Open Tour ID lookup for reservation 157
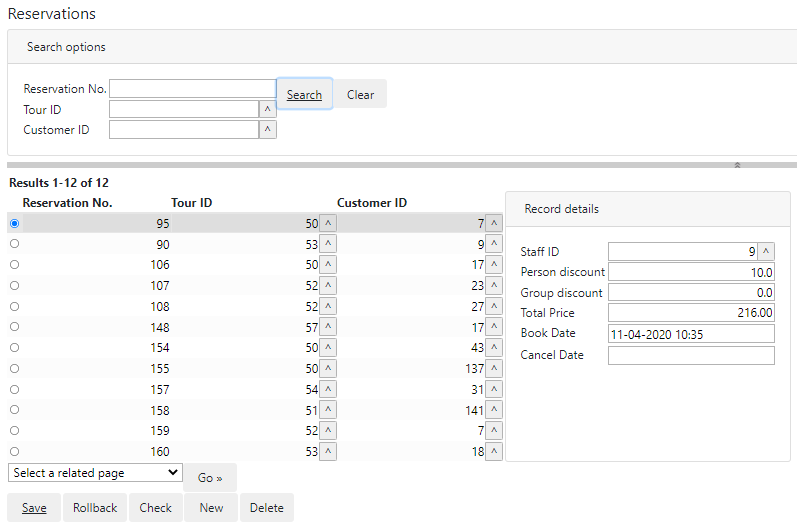Screen dimensions: 797x531 328,389
